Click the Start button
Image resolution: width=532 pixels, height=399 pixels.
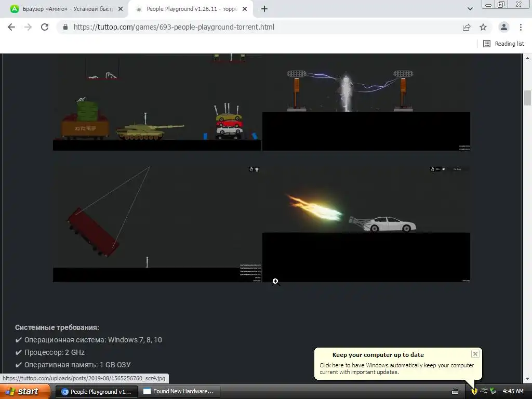coord(25,391)
